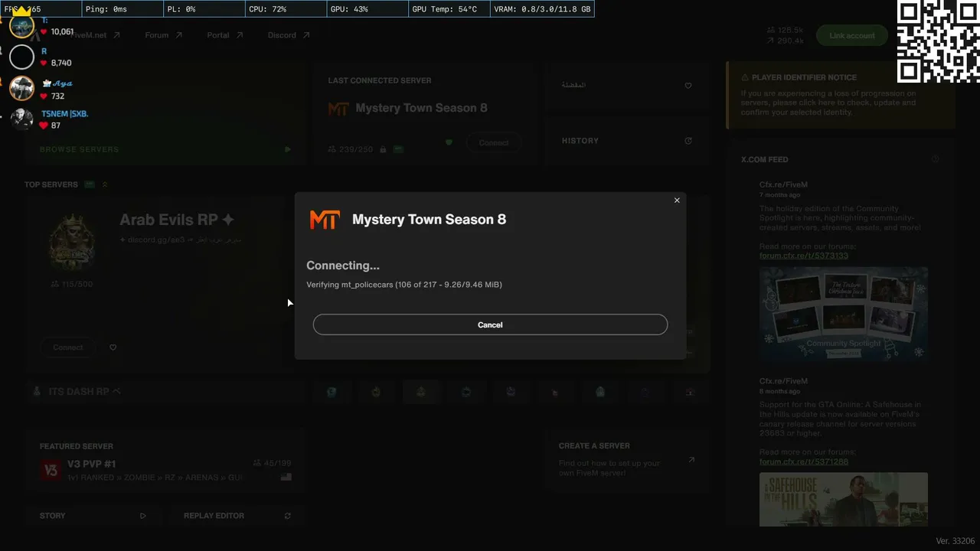This screenshot has width=980, height=551.
Task: Open the Player Identifier Notice
Action: tap(841, 95)
